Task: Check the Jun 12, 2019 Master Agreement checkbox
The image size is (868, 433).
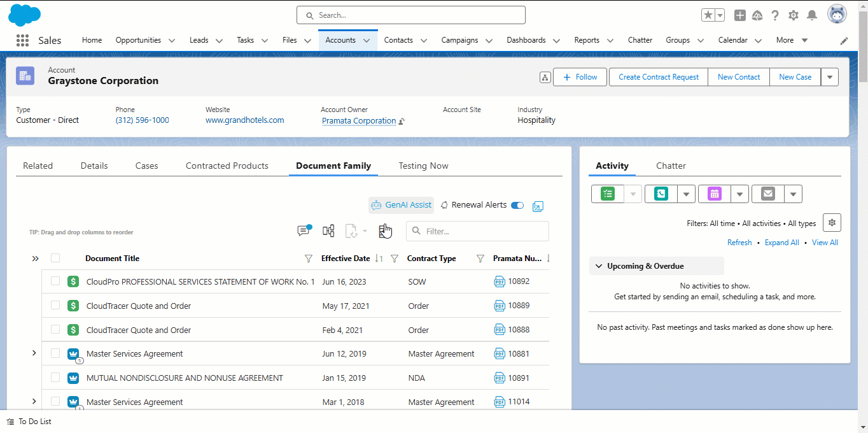Action: (x=55, y=353)
